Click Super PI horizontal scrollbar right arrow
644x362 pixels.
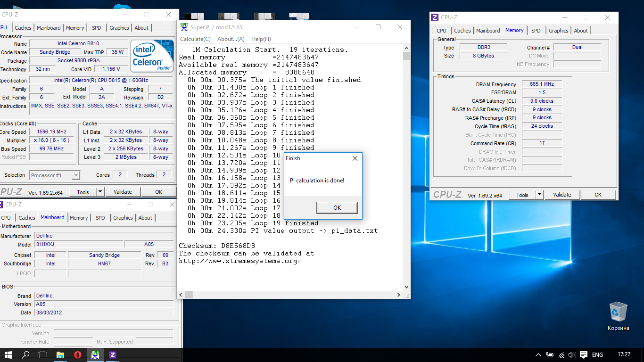tap(399, 295)
